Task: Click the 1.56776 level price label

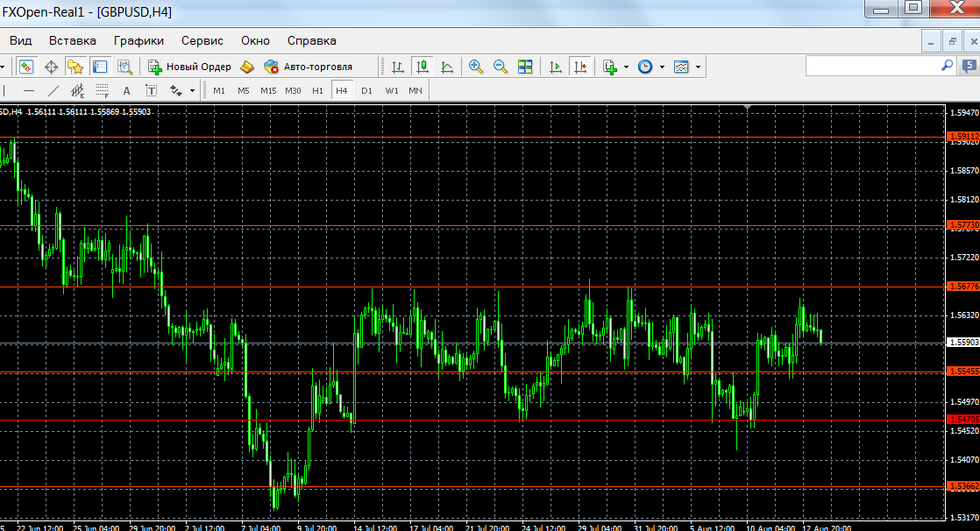Action: 963,287
